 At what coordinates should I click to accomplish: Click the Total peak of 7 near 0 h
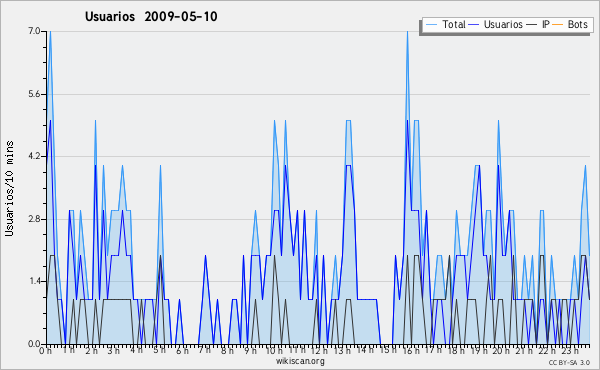coord(50,32)
